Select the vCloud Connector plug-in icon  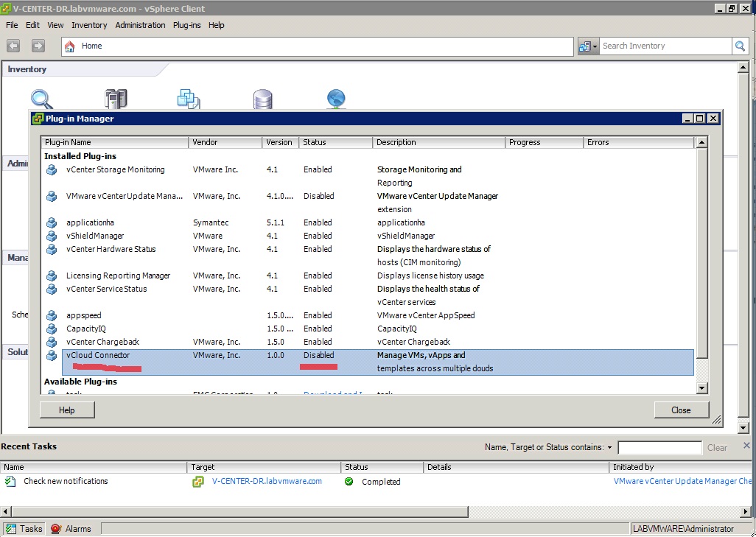(52, 355)
